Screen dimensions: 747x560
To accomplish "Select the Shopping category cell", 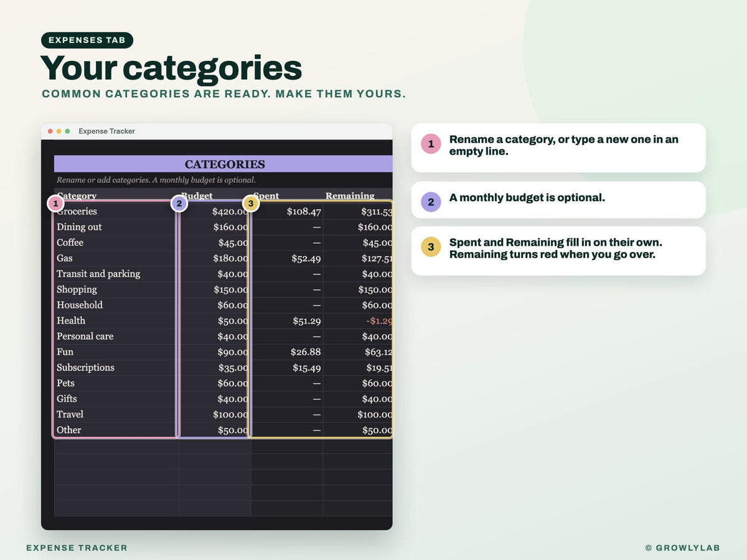I will (x=116, y=289).
